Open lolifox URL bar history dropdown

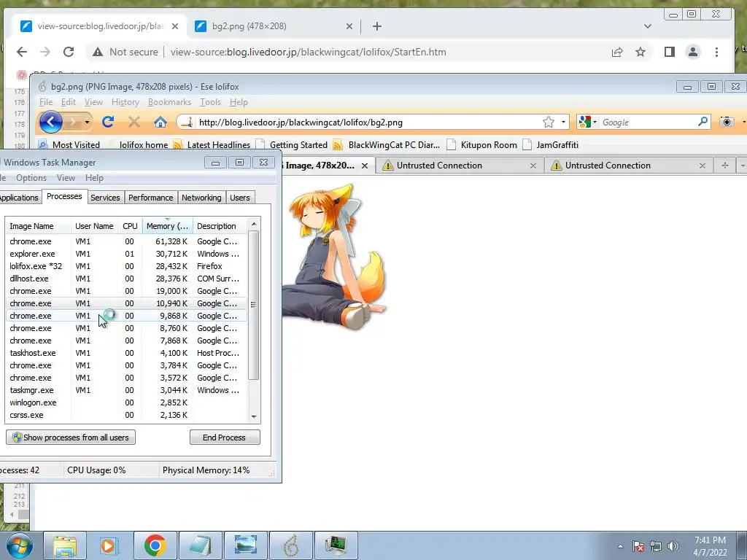(563, 122)
